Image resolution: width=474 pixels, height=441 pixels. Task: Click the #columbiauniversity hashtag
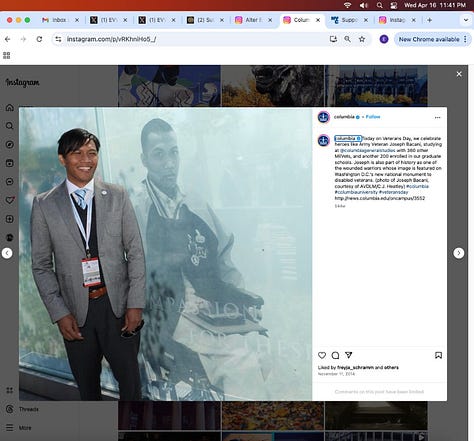pos(356,192)
